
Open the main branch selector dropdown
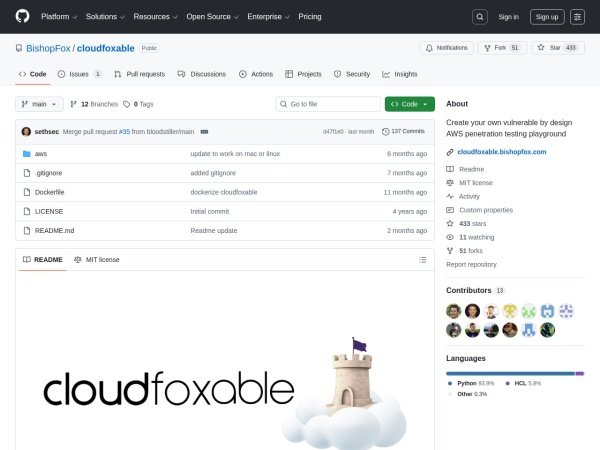pyautogui.click(x=39, y=104)
